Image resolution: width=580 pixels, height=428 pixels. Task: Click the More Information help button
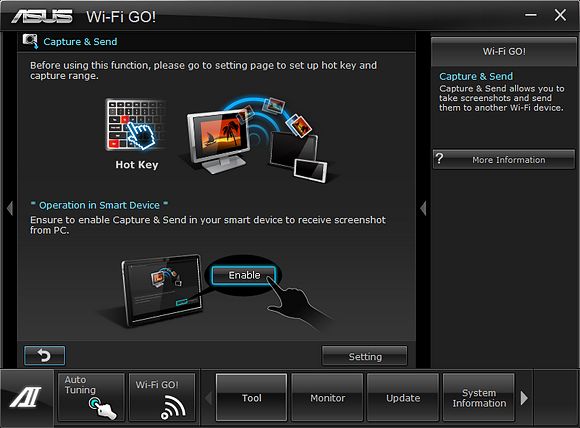504,159
